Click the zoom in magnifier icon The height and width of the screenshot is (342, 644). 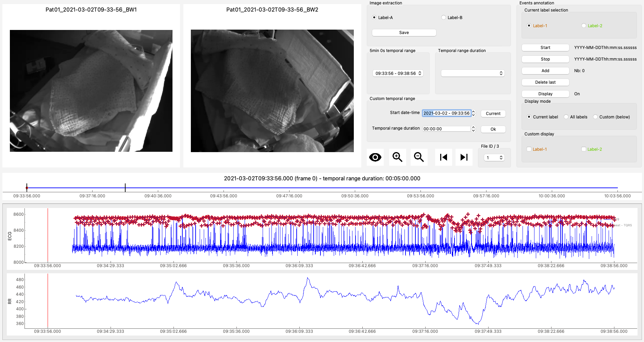tap(397, 157)
